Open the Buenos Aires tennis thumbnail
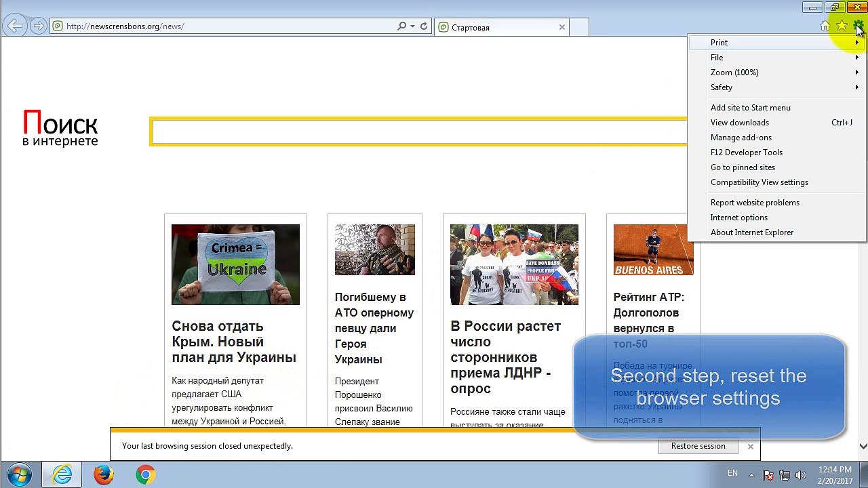Screen dimensions: 868x488 (x=653, y=249)
